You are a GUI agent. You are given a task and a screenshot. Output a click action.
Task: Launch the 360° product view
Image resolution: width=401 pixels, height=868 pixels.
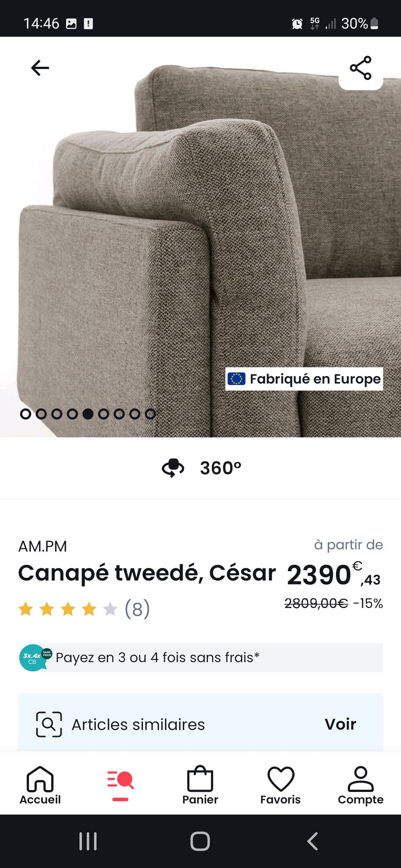click(201, 468)
